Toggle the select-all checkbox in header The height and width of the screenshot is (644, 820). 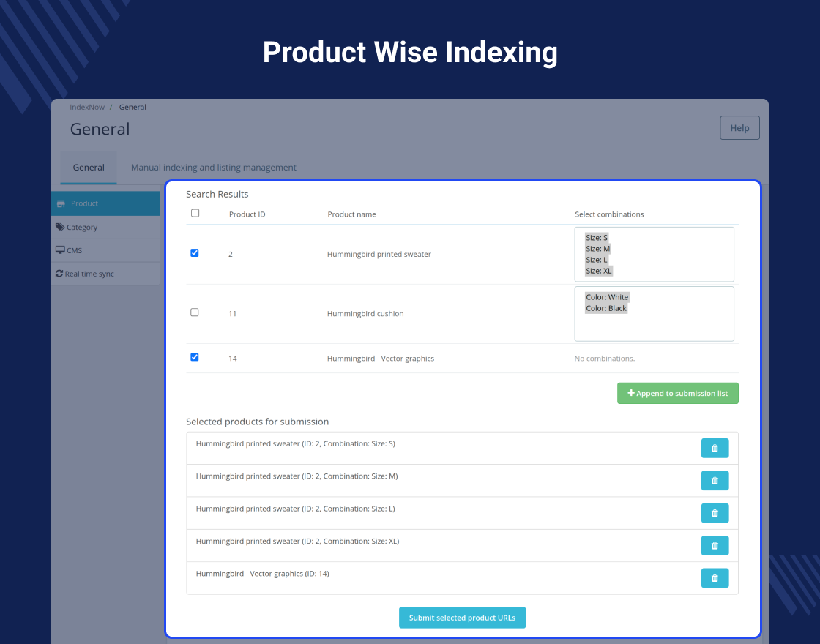coord(195,213)
